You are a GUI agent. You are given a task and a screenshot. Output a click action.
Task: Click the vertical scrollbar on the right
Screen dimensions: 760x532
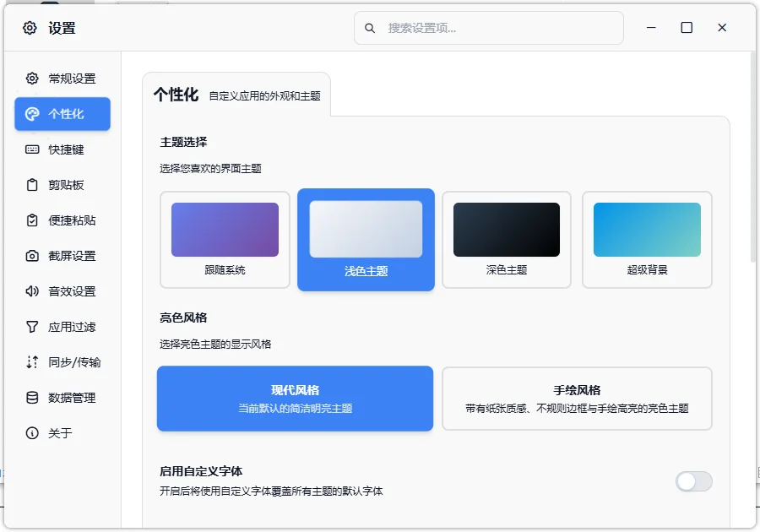tap(752, 157)
